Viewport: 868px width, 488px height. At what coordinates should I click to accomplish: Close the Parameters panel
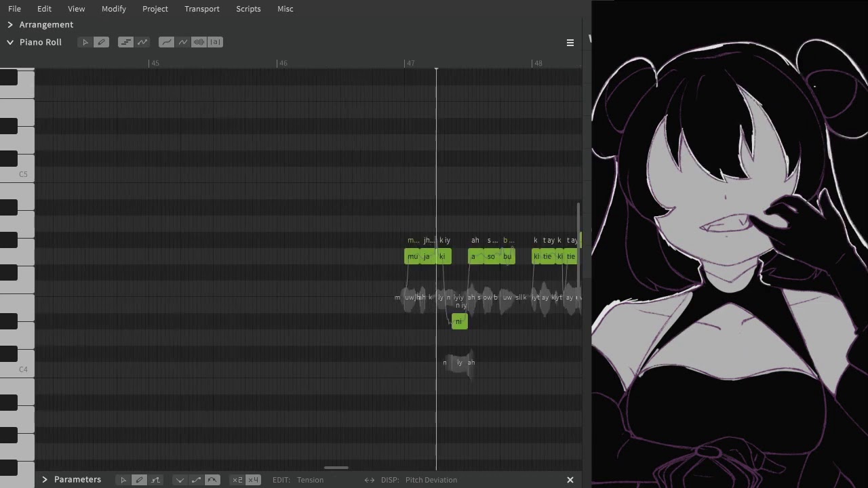point(570,480)
